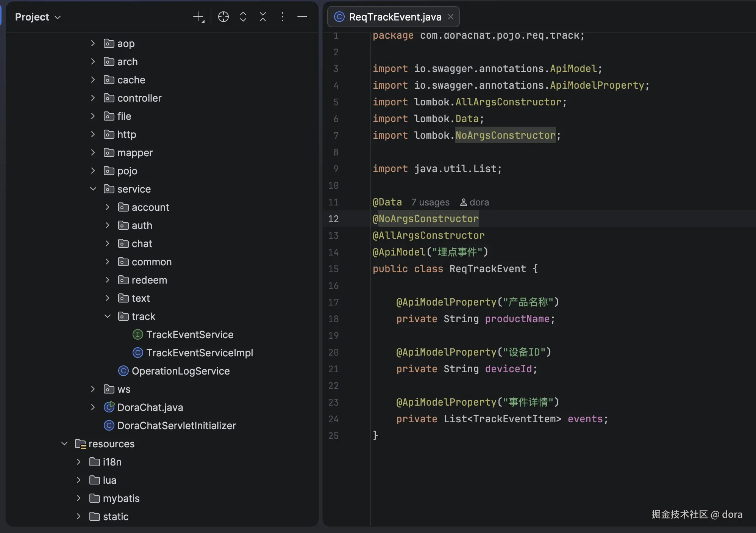This screenshot has height=533, width=756.
Task: Open Project panel options three-dots menu
Action: [283, 17]
